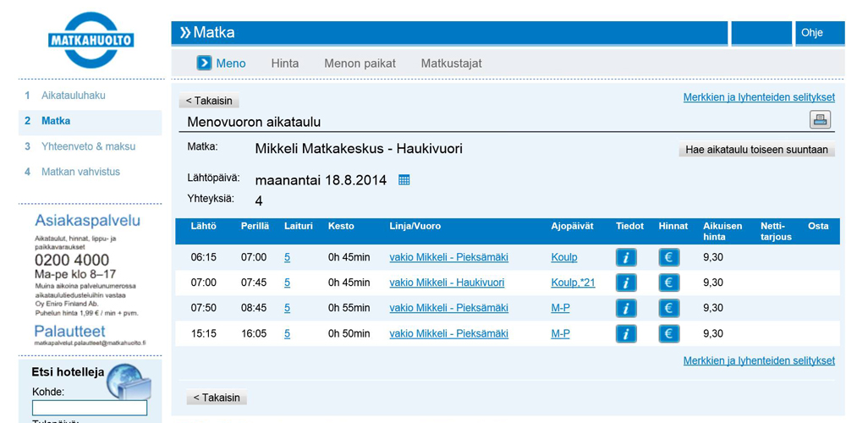Click Koulp,*21 driving days link
The image size is (868, 423).
(573, 283)
